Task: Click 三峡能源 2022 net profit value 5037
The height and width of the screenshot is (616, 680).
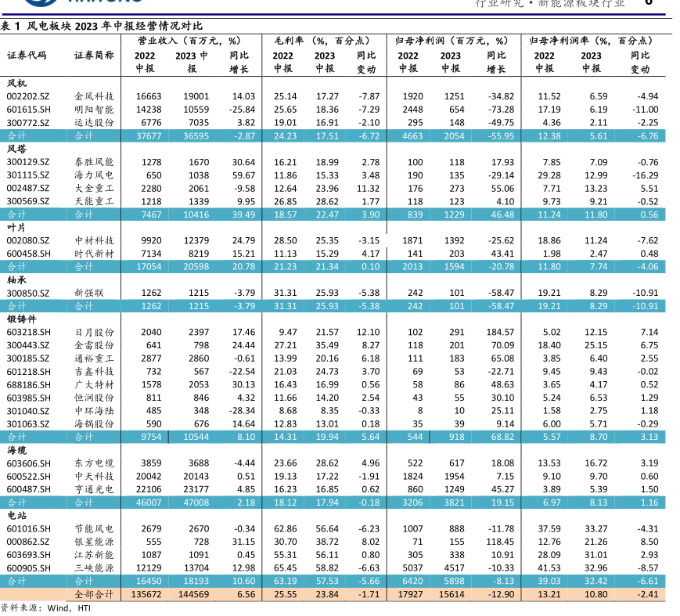Action: (412, 567)
